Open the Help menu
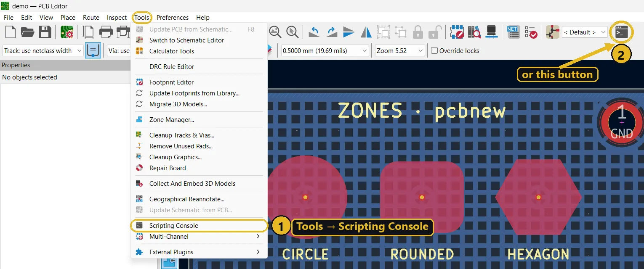 click(x=202, y=18)
